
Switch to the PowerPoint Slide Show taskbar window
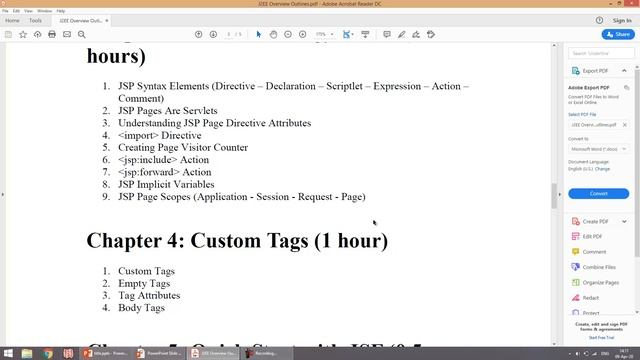coord(160,353)
